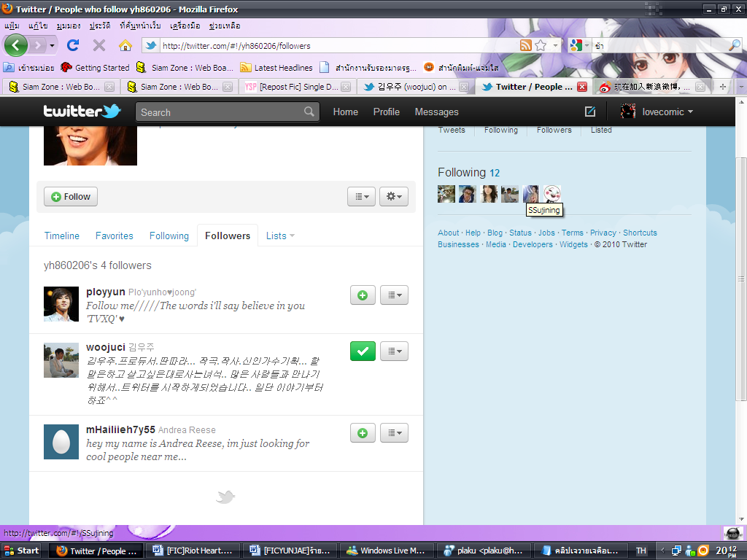Open woojuci profile picture
Image resolution: width=747 pixels, height=560 pixels.
tap(61, 360)
